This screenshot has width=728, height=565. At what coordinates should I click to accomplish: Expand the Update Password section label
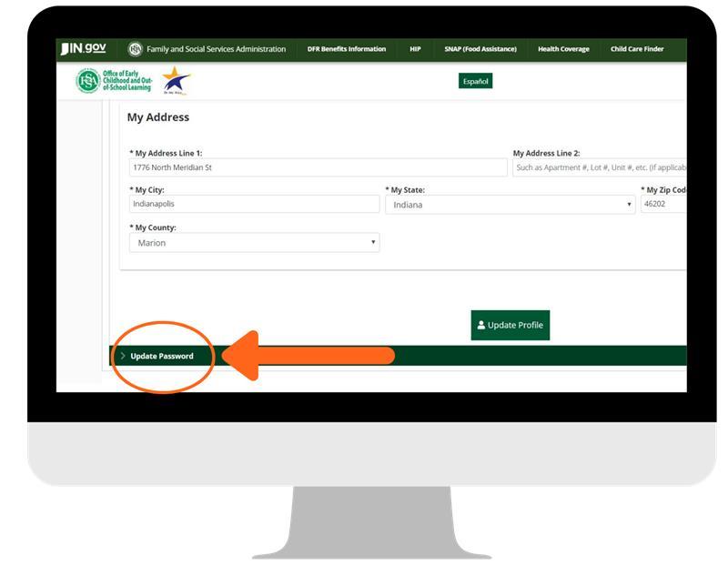[x=162, y=356]
